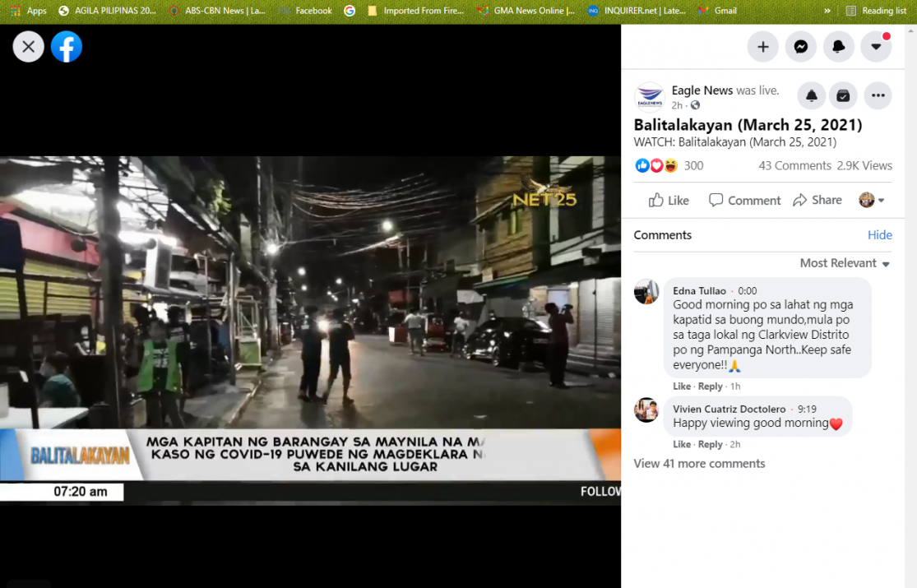Open the comment-as profile selector
The width and height of the screenshot is (917, 588).
pyautogui.click(x=872, y=201)
